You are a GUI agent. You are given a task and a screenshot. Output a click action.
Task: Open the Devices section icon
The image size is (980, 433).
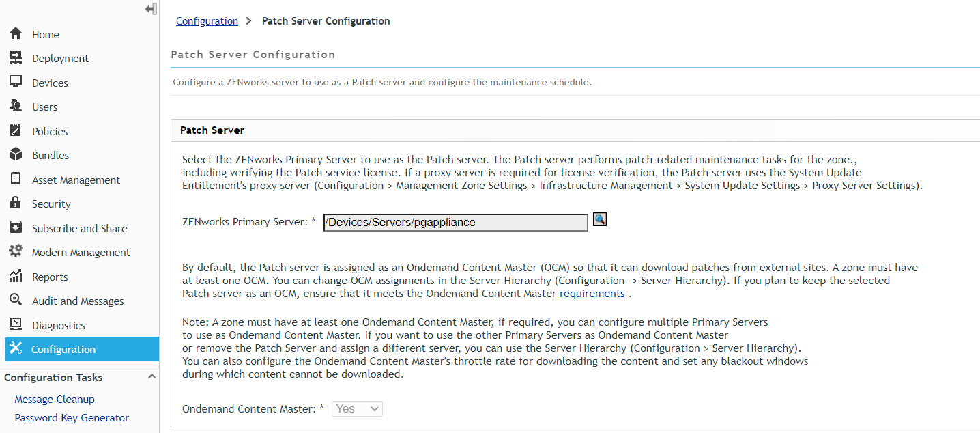[14, 82]
